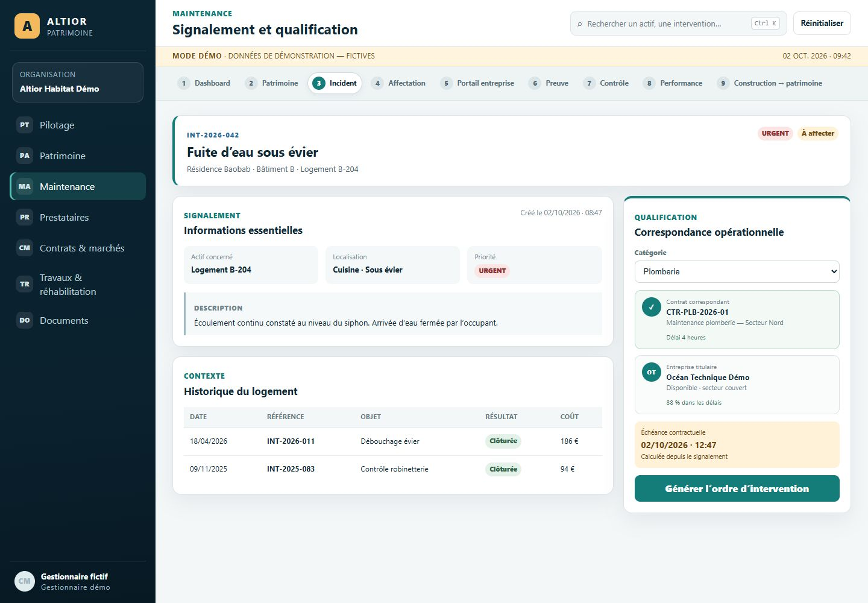This screenshot has height=603, width=868.
Task: Click the Échéance contractuelle date 02/10/2026 · 12:47
Action: [678, 445]
